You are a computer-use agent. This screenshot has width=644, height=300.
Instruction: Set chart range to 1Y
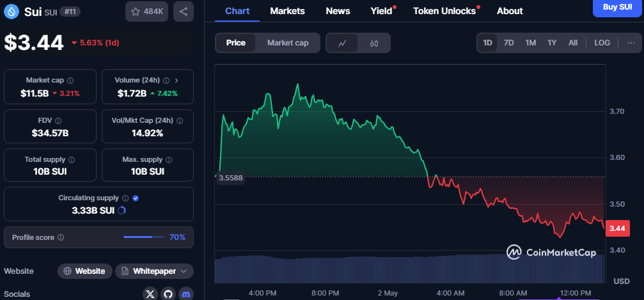pyautogui.click(x=552, y=43)
